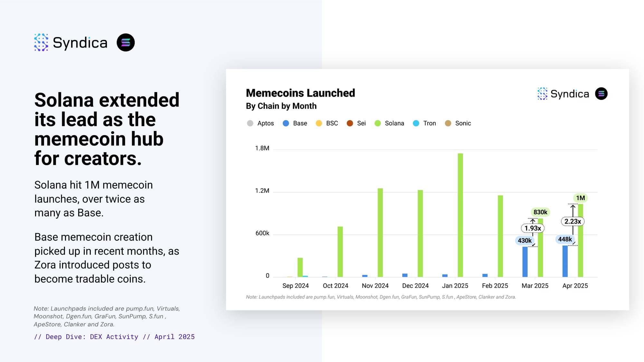Click the 1M label above Apr 2025
644x362 pixels.
581,198
